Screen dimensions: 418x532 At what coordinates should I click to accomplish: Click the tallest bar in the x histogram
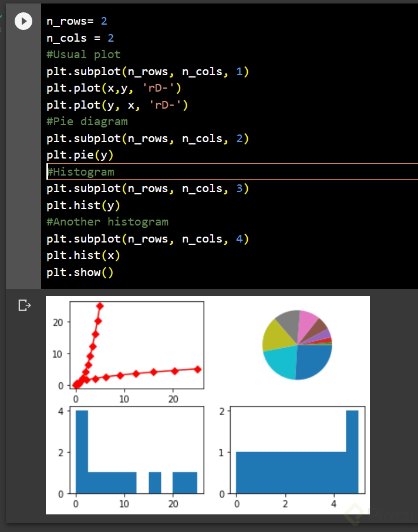[x=352, y=452]
